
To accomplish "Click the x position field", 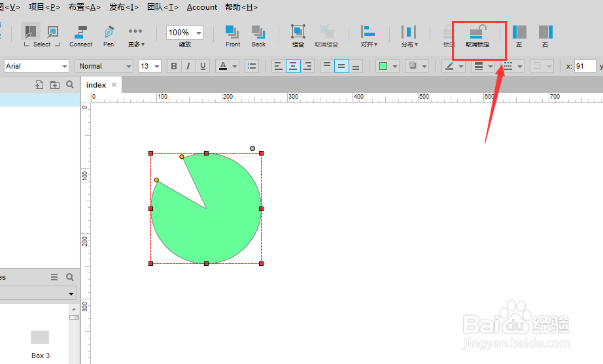I will click(x=585, y=66).
